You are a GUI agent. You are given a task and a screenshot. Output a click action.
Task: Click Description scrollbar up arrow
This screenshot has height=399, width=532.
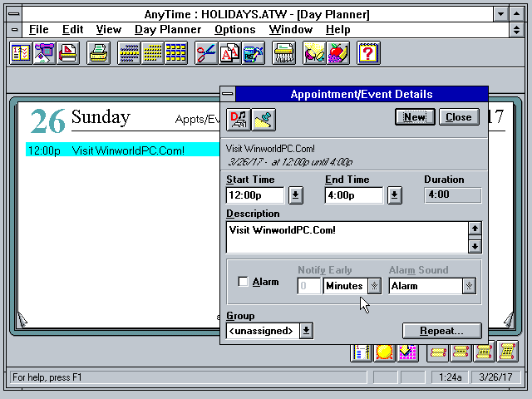tap(475, 229)
